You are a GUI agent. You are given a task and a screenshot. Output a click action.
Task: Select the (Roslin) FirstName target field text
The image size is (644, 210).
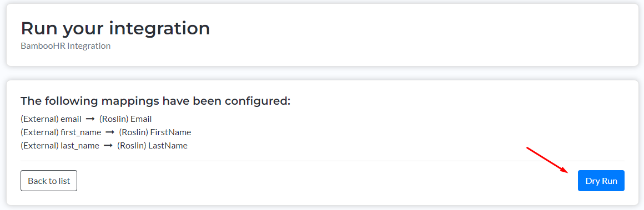[155, 132]
